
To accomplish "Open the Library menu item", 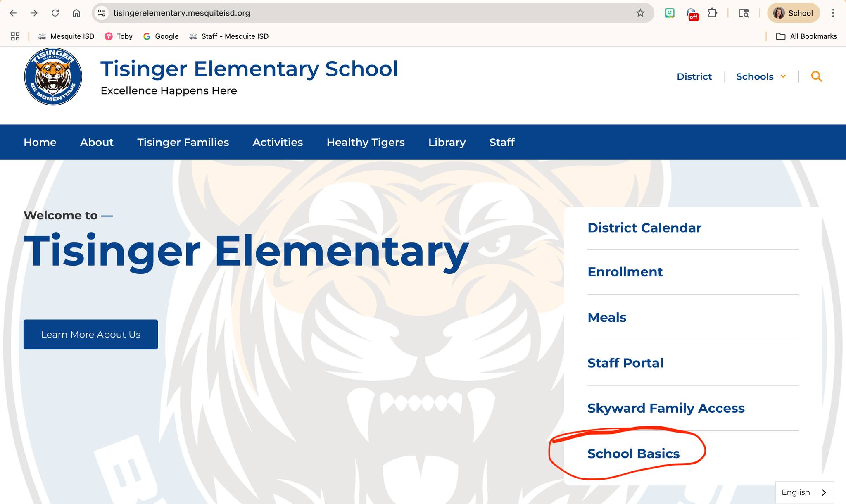I will (447, 142).
